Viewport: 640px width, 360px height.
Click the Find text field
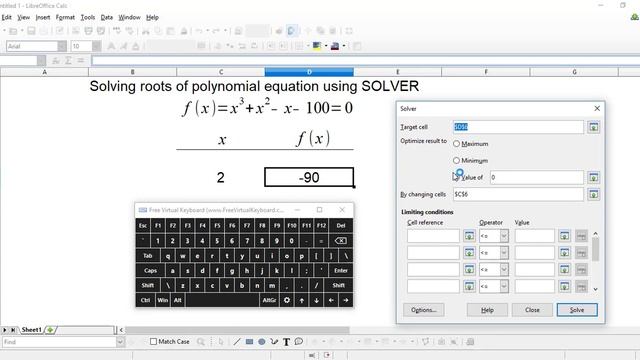60,342
